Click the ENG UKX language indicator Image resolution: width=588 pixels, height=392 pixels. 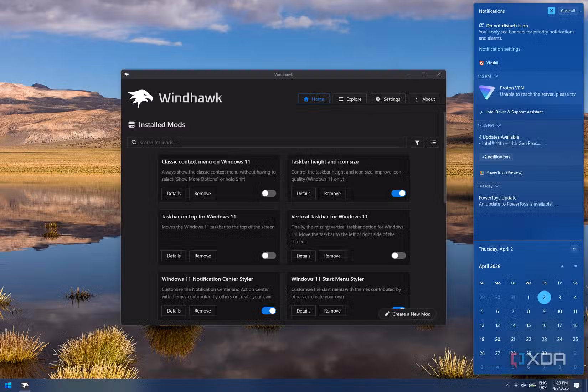pos(543,385)
